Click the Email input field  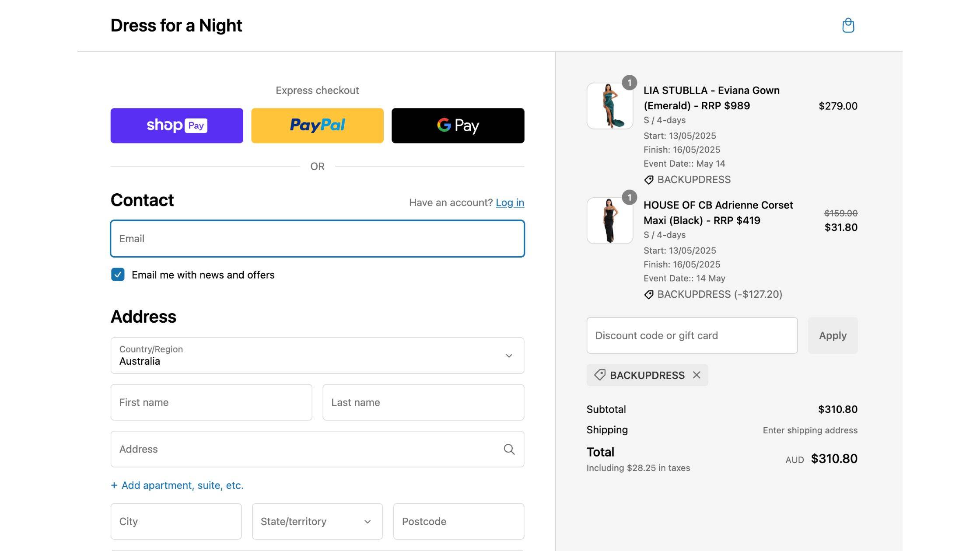(x=317, y=238)
